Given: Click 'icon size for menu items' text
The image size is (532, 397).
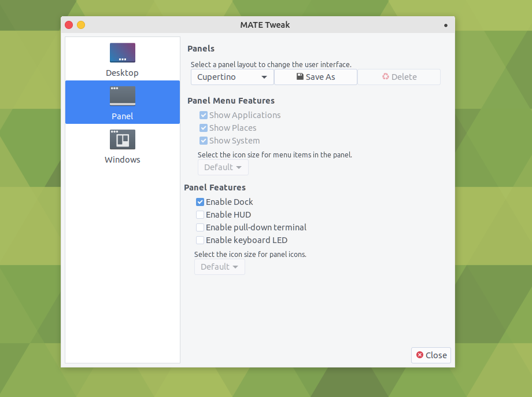Looking at the screenshot, I should (x=275, y=155).
